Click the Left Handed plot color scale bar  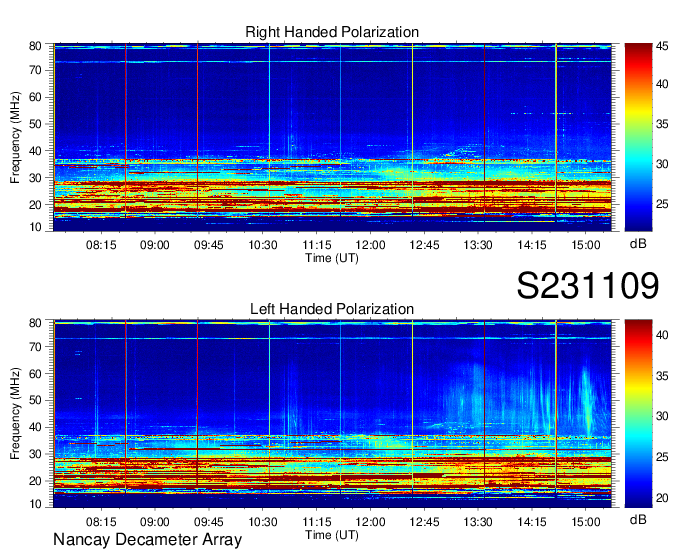638,414
